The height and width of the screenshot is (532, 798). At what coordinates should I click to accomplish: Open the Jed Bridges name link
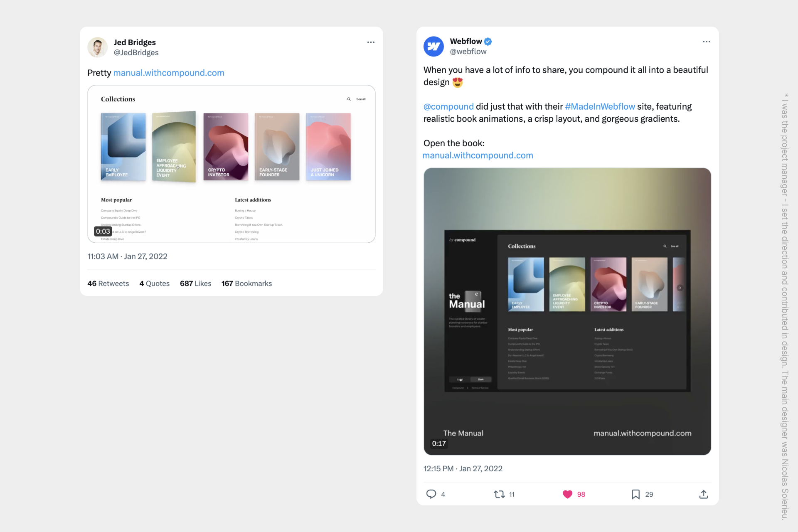(x=135, y=42)
